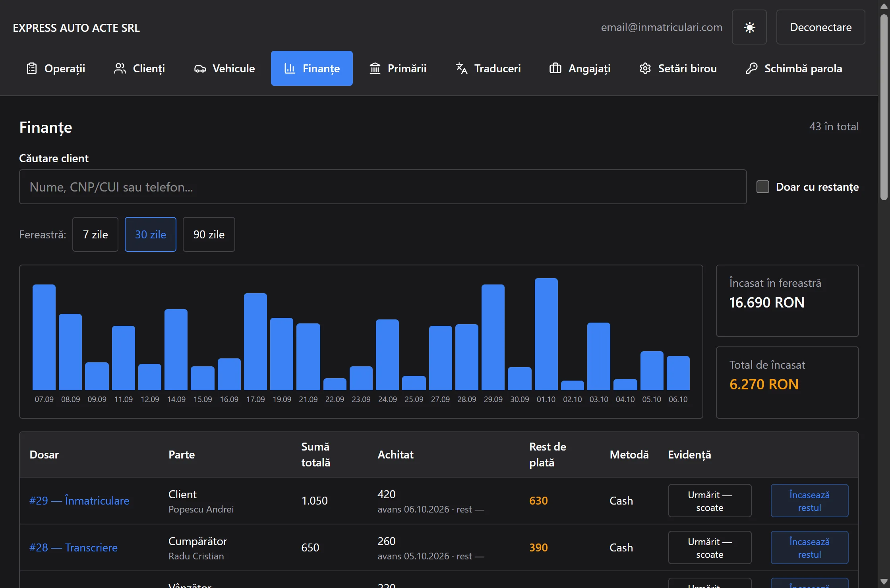Toggle Urmărit — scoate for dossier #29
Image resolution: width=890 pixels, height=588 pixels.
click(710, 501)
